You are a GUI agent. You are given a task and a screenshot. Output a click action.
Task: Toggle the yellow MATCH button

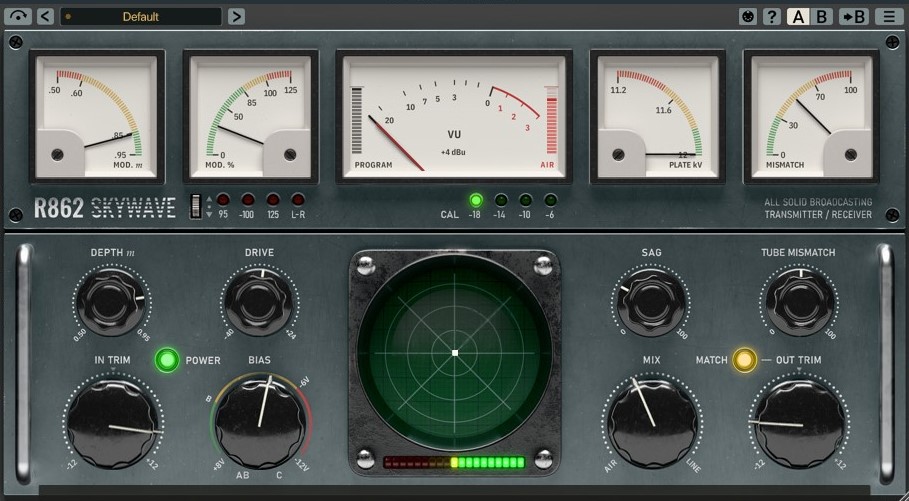(x=744, y=360)
